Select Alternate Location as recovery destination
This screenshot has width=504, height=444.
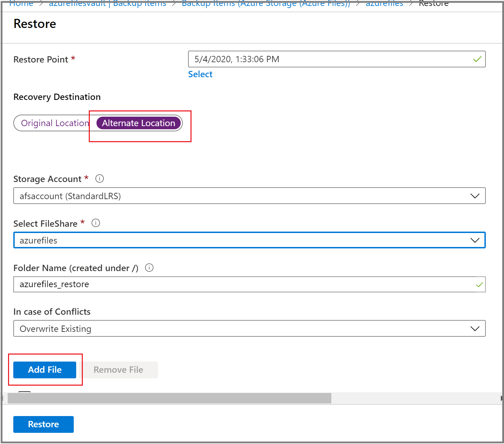click(138, 123)
